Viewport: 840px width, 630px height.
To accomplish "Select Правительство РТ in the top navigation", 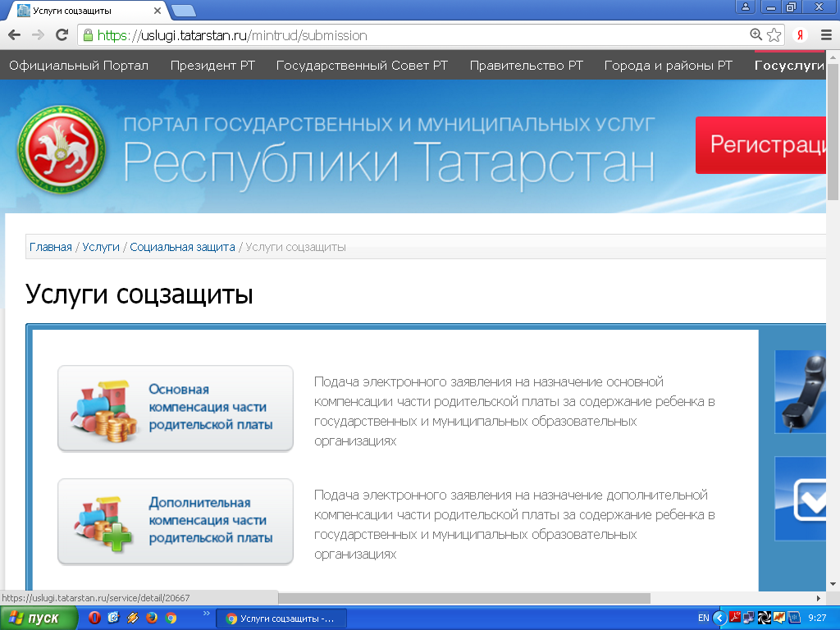I will (x=526, y=66).
